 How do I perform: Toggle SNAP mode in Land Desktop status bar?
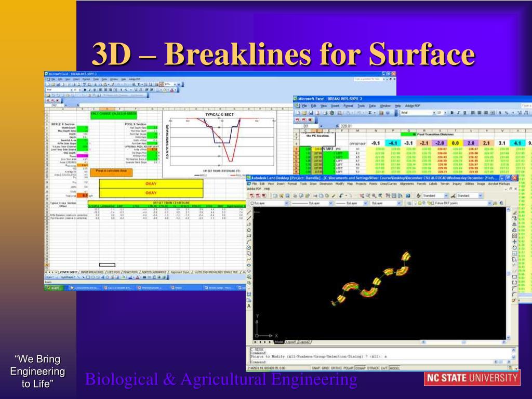click(x=316, y=368)
